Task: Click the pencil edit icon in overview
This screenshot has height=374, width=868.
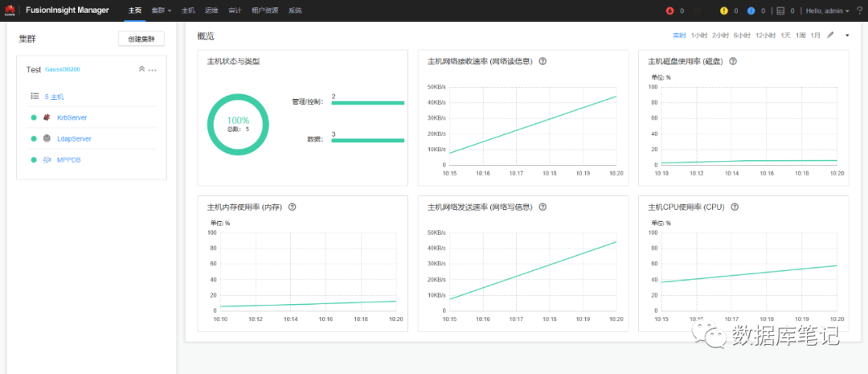Action: click(830, 35)
